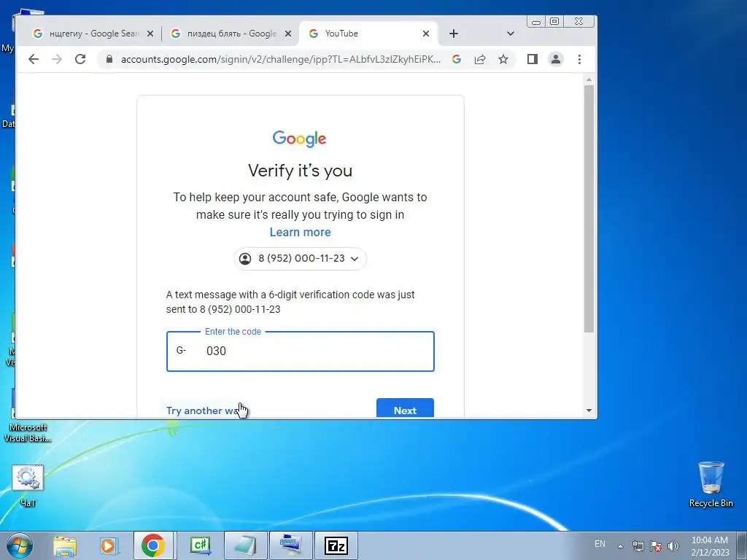
Task: Select the Recycle Bin desktop icon
Action: [x=711, y=484]
